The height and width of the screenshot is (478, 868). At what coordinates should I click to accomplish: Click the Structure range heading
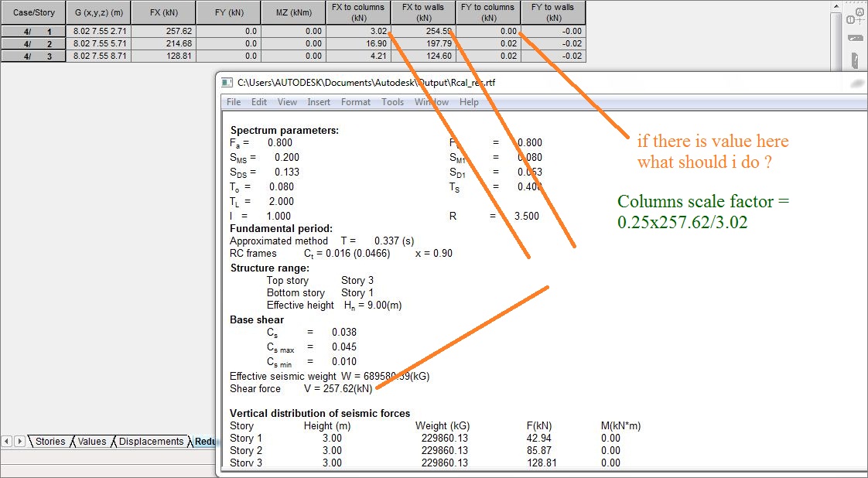click(x=270, y=268)
